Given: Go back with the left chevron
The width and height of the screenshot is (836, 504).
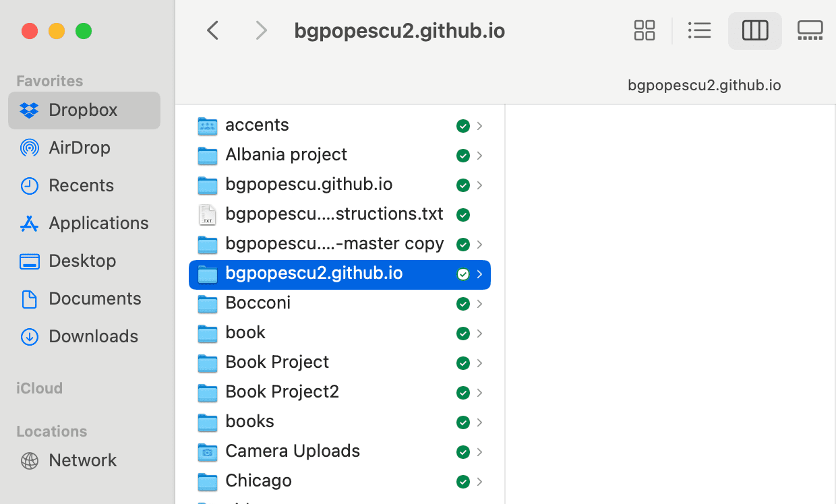Looking at the screenshot, I should coord(213,31).
